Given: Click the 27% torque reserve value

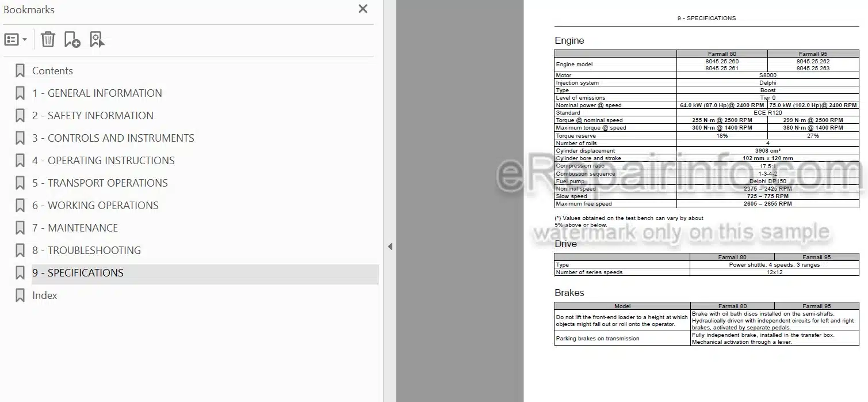Looking at the screenshot, I should 813,136.
